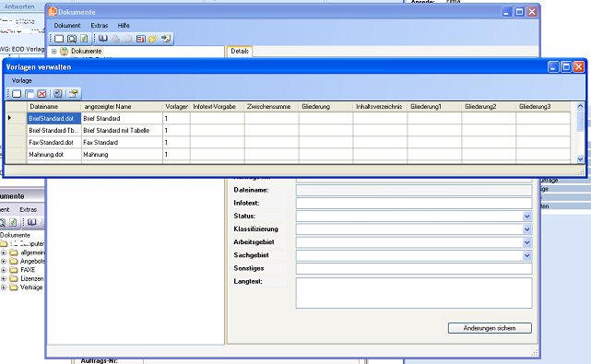Open the Dokument menu in Dokumente window
The image size is (591, 364).
point(67,26)
